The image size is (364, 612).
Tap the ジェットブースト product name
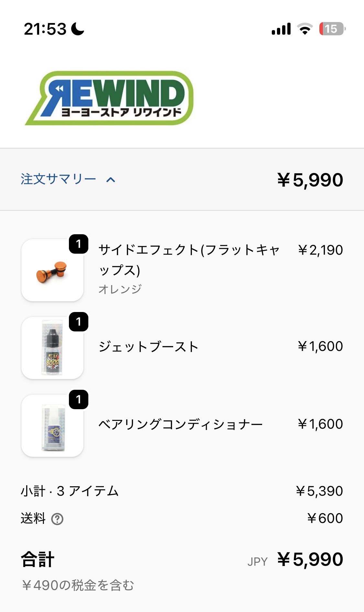(x=149, y=347)
